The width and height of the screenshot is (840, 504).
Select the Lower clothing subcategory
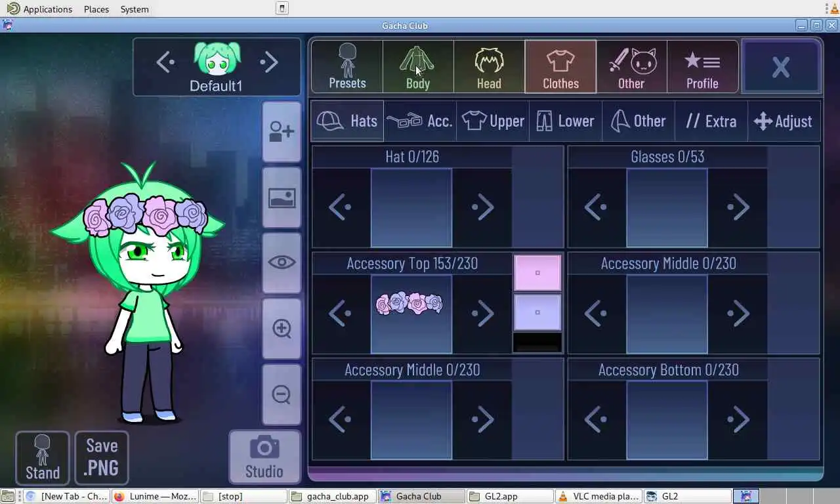566,121
